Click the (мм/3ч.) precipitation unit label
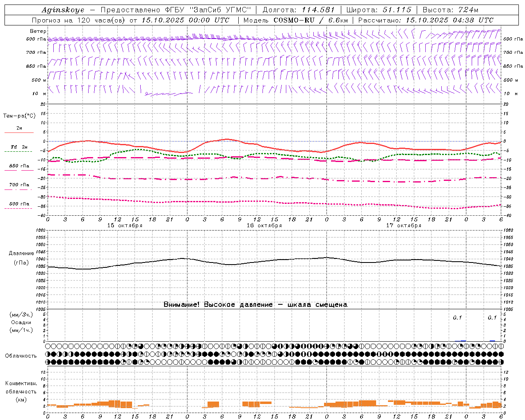 coord(21,315)
